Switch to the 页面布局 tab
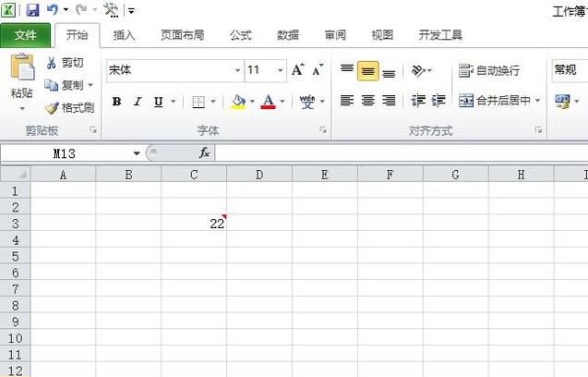The height and width of the screenshot is (377, 588). 183,35
